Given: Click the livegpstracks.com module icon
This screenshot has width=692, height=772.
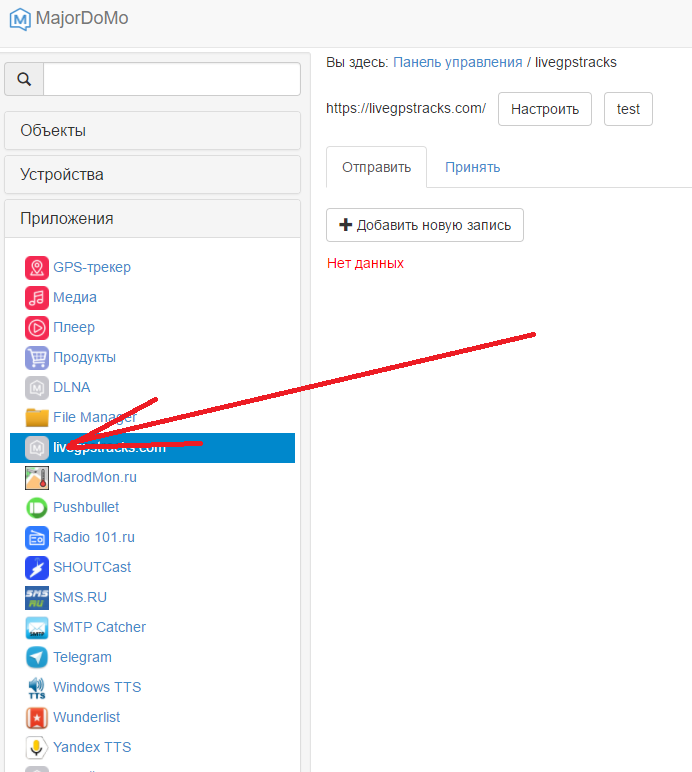Looking at the screenshot, I should pos(37,448).
